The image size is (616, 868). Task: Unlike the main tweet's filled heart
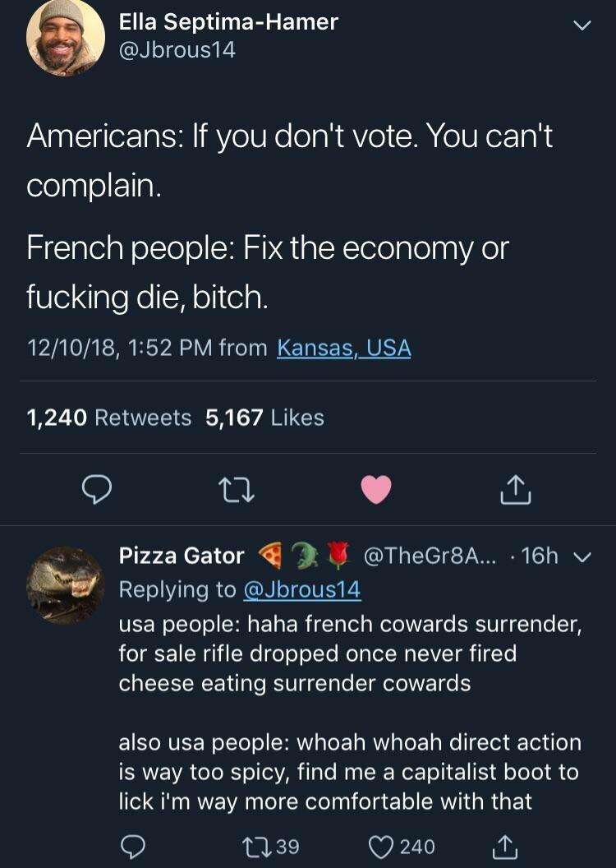[x=378, y=489]
